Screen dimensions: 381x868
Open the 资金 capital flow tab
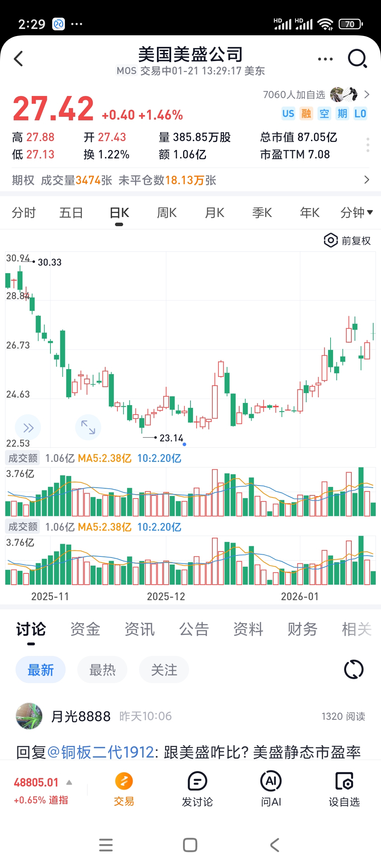pos(85,629)
